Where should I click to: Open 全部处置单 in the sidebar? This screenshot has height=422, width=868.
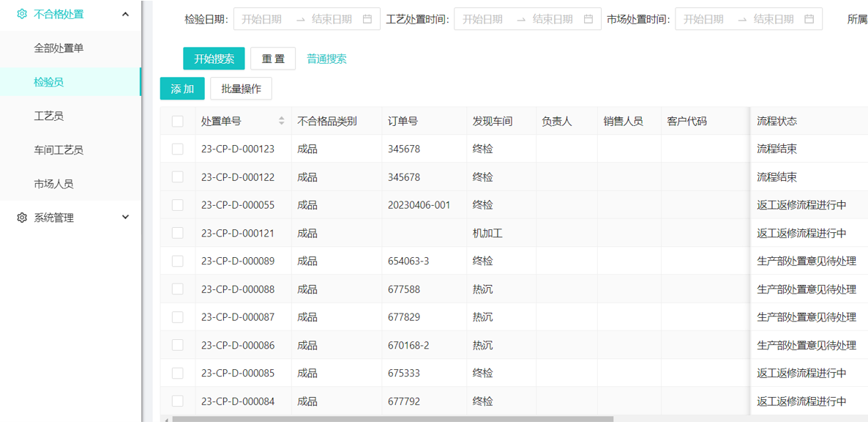pyautogui.click(x=59, y=48)
